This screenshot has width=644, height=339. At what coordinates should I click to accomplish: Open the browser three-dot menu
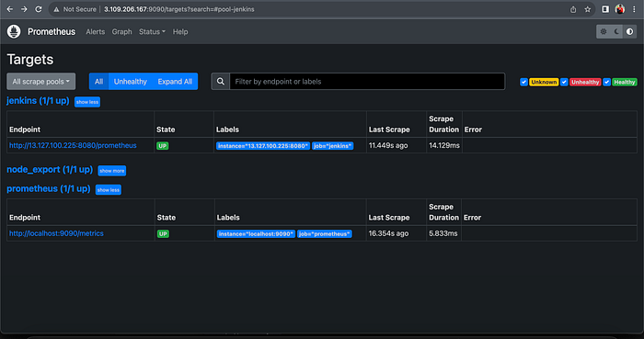click(x=634, y=9)
